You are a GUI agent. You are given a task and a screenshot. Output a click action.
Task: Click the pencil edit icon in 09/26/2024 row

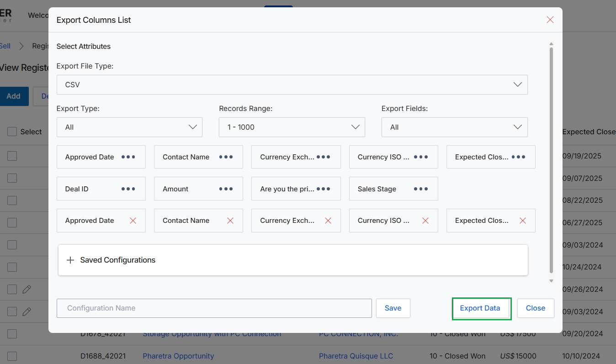point(27,289)
